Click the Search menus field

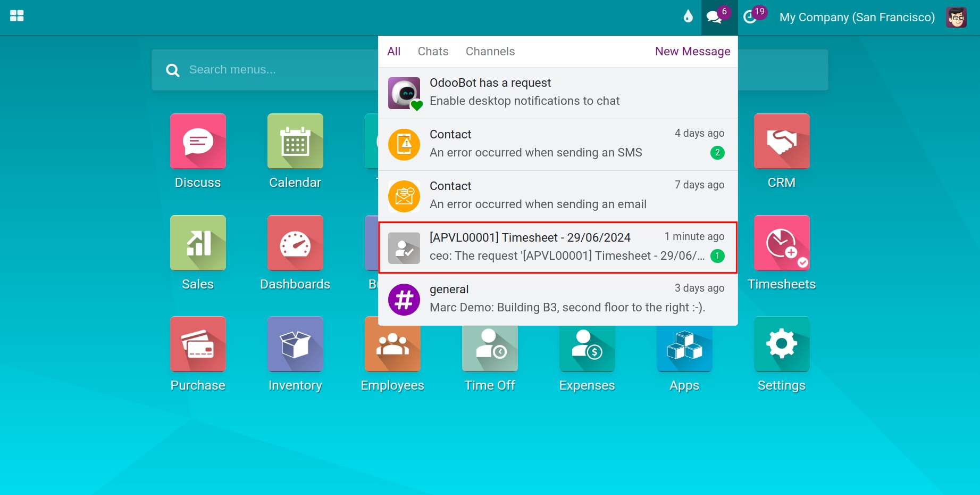tap(264, 70)
